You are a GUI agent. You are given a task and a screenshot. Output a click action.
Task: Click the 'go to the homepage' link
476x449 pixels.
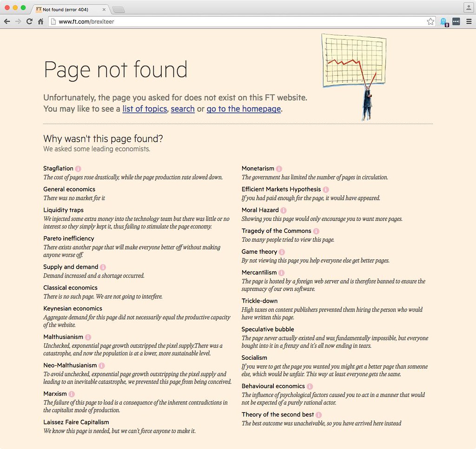(x=244, y=109)
